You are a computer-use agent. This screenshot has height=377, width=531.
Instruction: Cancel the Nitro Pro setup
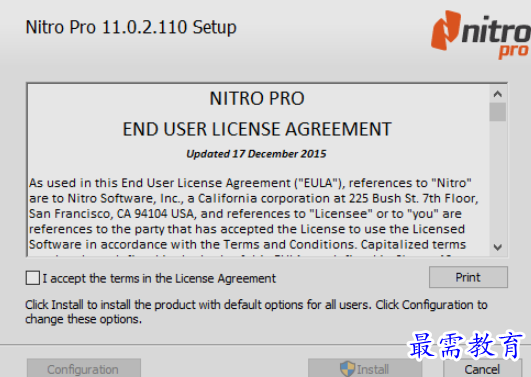[482, 369]
